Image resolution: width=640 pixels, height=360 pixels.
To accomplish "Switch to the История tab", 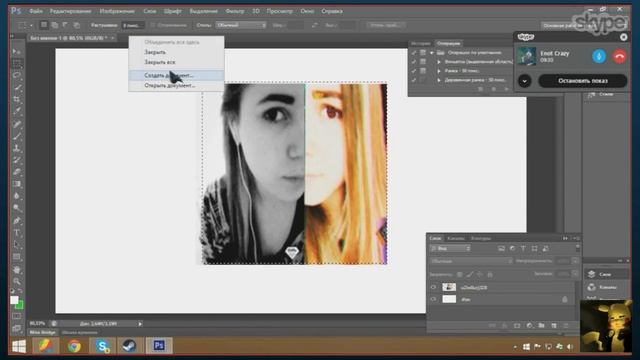I will [420, 43].
